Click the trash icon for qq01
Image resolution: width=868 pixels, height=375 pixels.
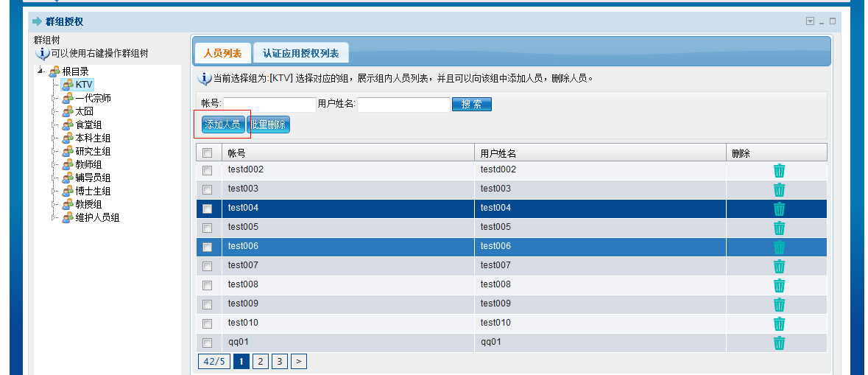coord(779,343)
